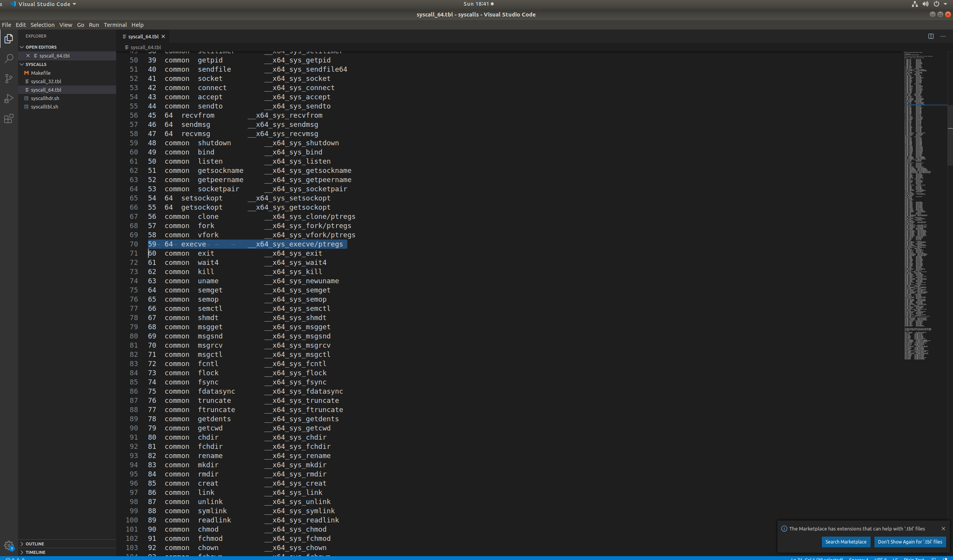
Task: Open the Run and Debug view
Action: click(x=9, y=99)
